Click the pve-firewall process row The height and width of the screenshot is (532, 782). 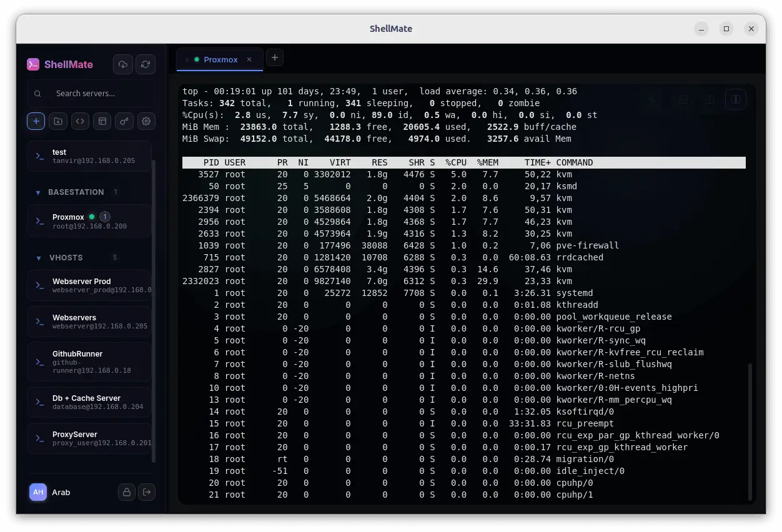click(x=463, y=245)
